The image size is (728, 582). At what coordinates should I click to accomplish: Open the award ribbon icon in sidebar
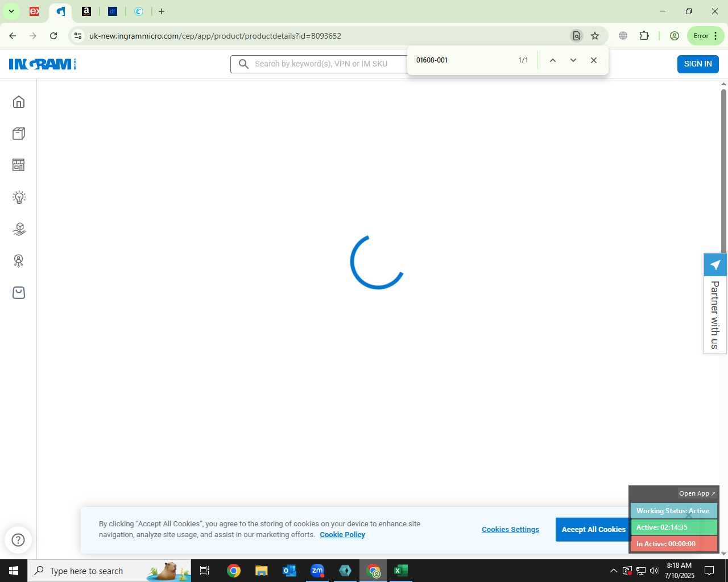pos(19,261)
